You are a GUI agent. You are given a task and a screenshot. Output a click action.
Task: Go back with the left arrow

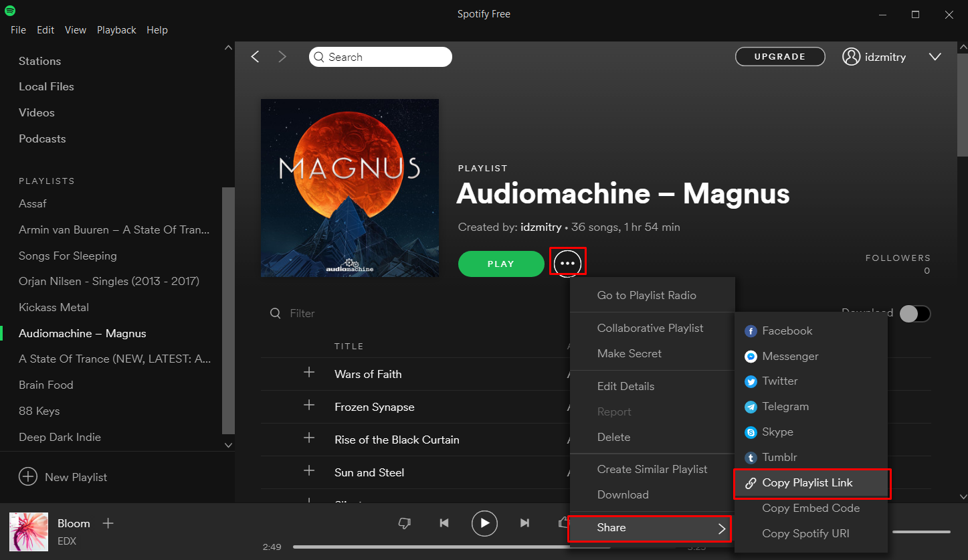pos(255,57)
